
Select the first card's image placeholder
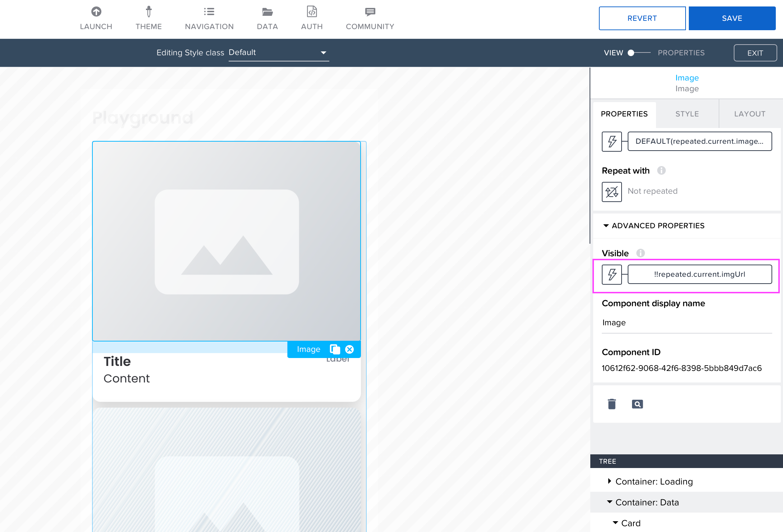pos(226,241)
